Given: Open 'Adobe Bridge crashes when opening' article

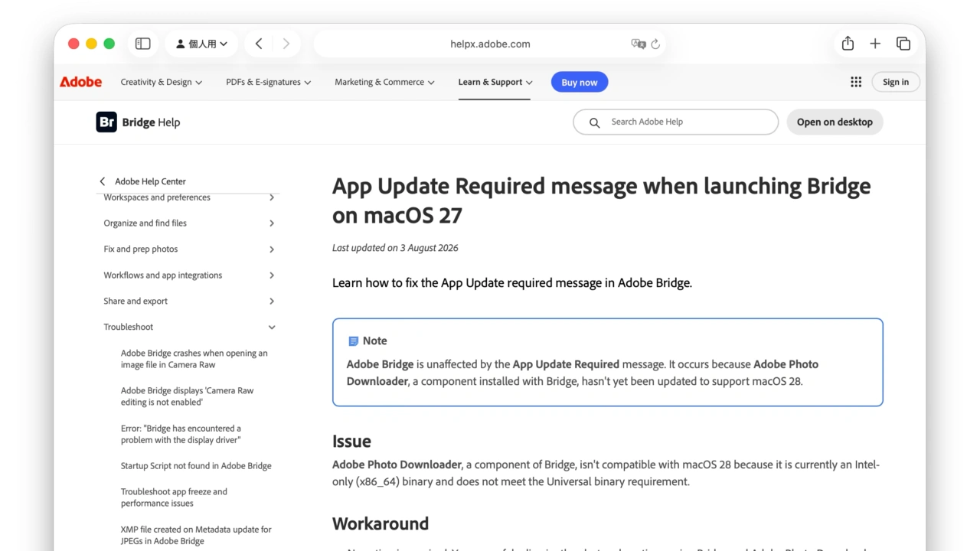Looking at the screenshot, I should point(194,359).
